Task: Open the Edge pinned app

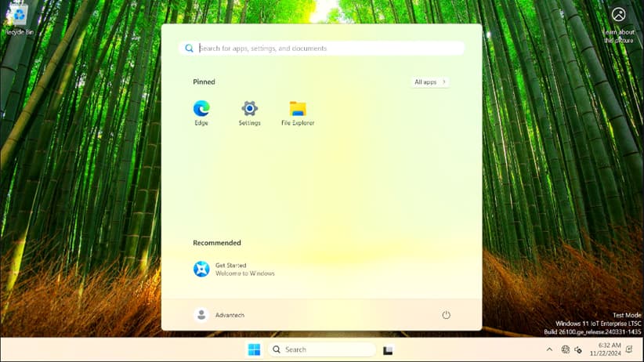Action: pos(201,113)
